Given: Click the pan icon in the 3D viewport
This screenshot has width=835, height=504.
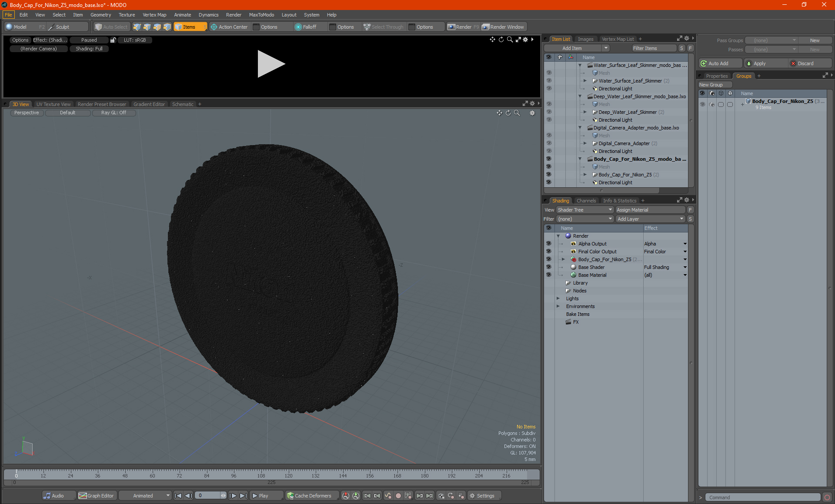Looking at the screenshot, I should point(499,113).
